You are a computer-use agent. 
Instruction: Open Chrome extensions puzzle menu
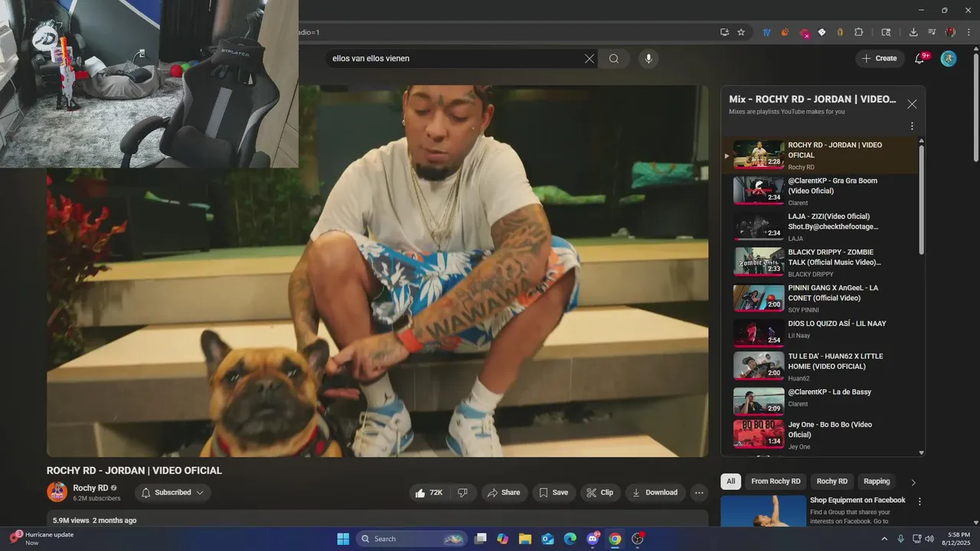click(858, 32)
